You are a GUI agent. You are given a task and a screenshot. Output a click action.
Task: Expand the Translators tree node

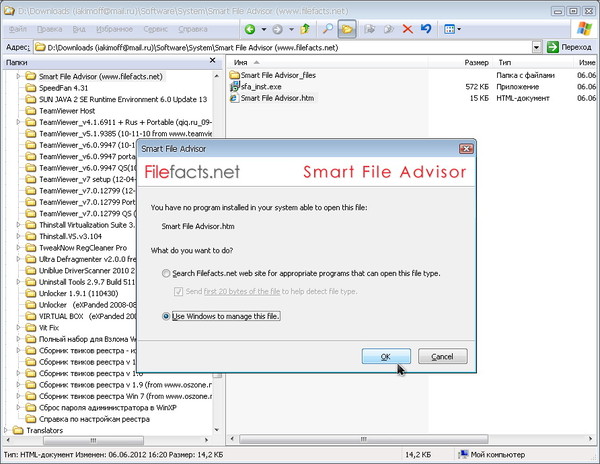(x=6, y=430)
